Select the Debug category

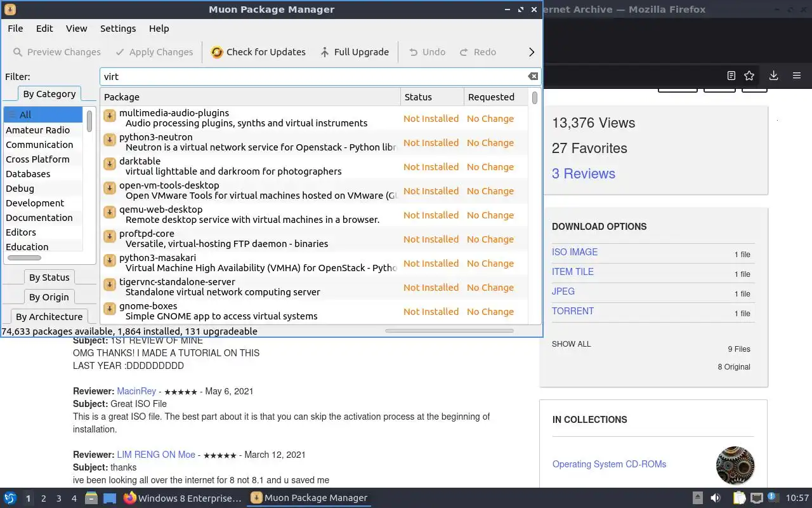coord(43,189)
